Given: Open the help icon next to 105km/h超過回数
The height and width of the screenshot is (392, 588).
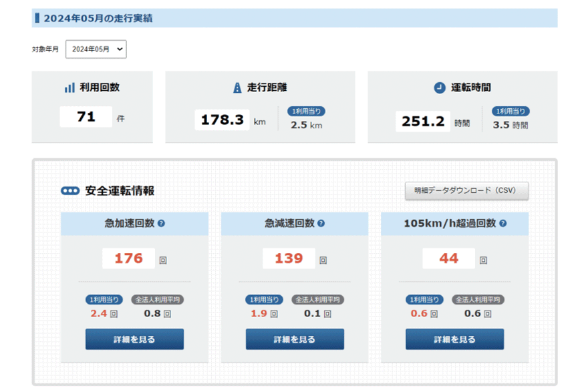Looking at the screenshot, I should (502, 224).
